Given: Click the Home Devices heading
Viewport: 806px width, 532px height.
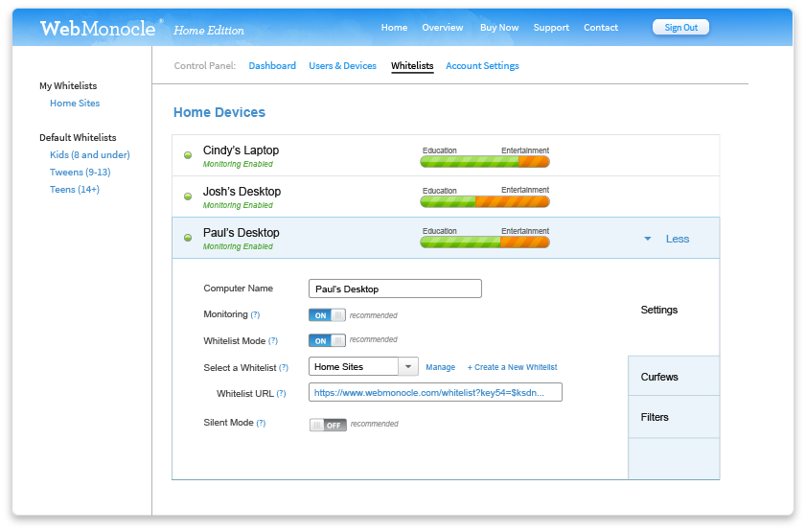Looking at the screenshot, I should pos(219,112).
